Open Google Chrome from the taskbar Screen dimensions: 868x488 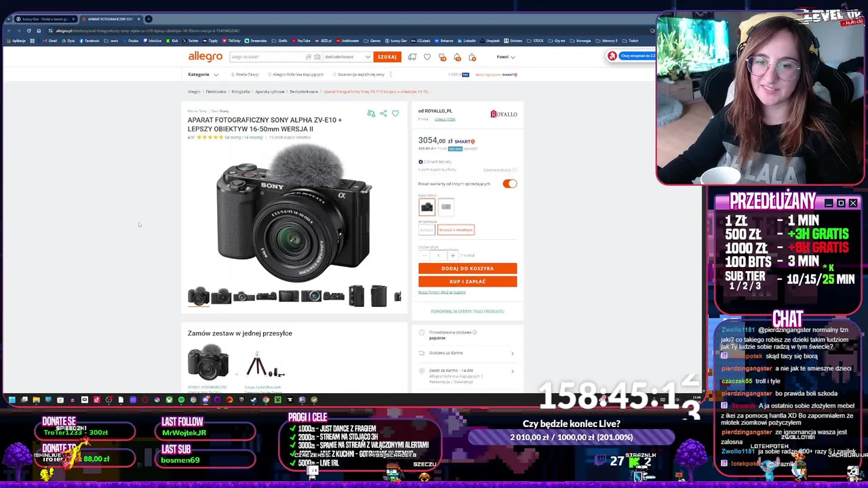[266, 400]
